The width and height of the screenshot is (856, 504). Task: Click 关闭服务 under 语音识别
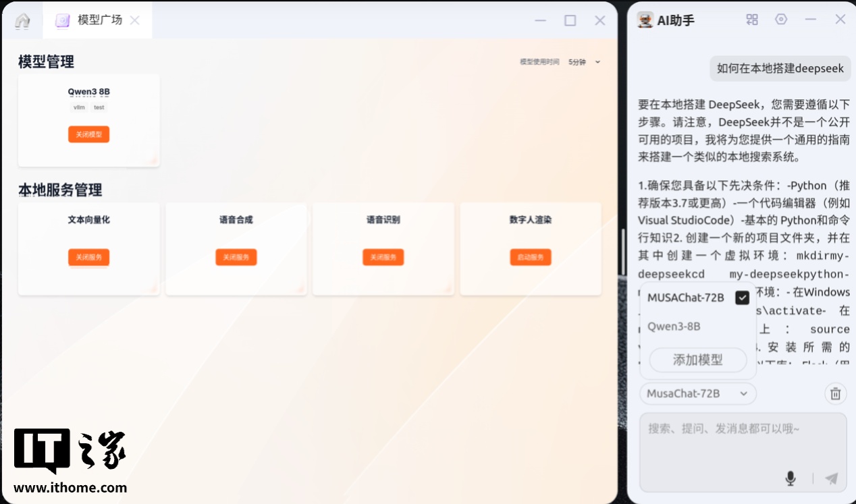point(383,257)
